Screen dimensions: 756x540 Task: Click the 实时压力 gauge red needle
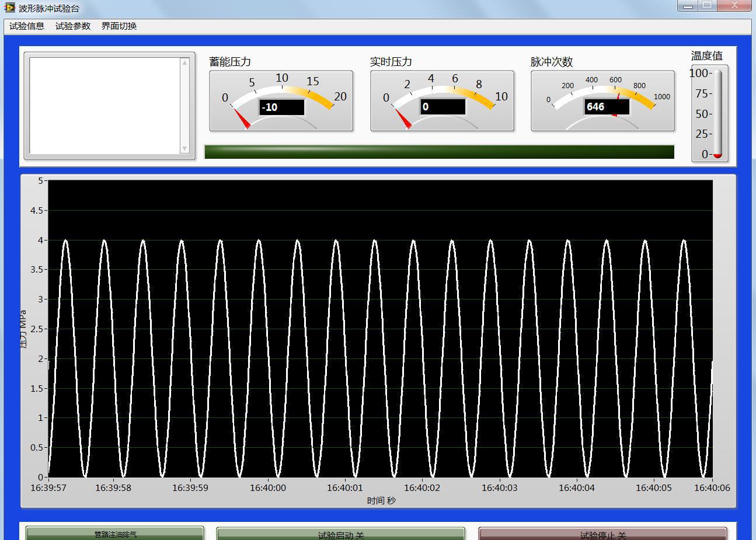tap(402, 117)
